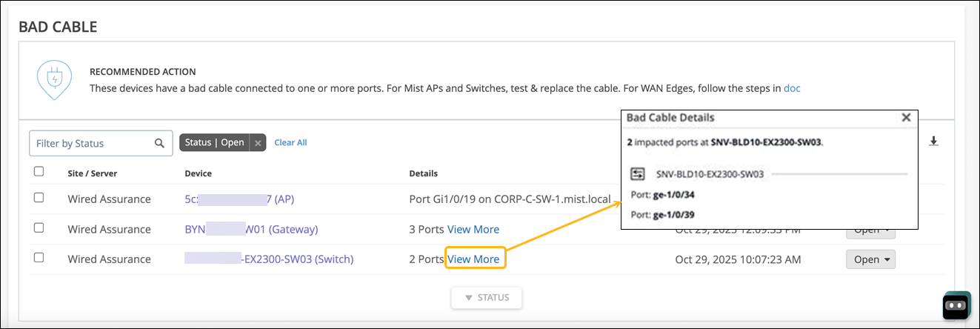This screenshot has width=980, height=329.
Task: Click the Status | Open filter tag
Action: point(214,143)
